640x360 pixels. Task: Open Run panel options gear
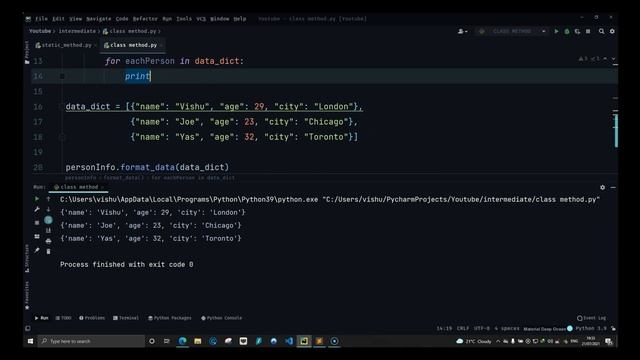pos(602,187)
